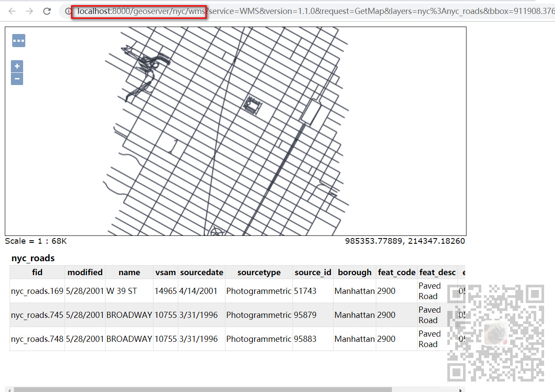Click BROADWAY in the nyc_roads.748 row
The width and height of the screenshot is (555, 392).
(x=129, y=339)
